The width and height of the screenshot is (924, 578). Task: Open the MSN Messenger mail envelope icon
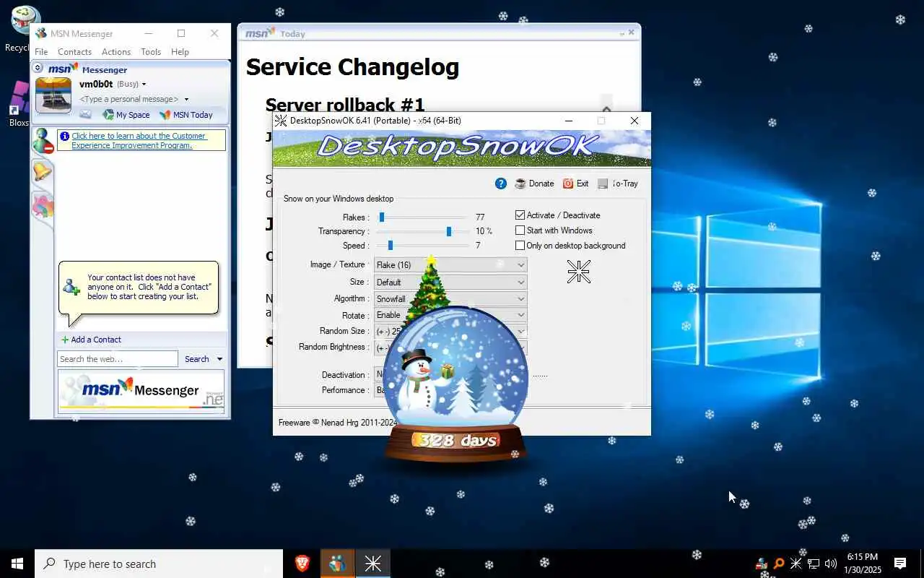tap(85, 114)
